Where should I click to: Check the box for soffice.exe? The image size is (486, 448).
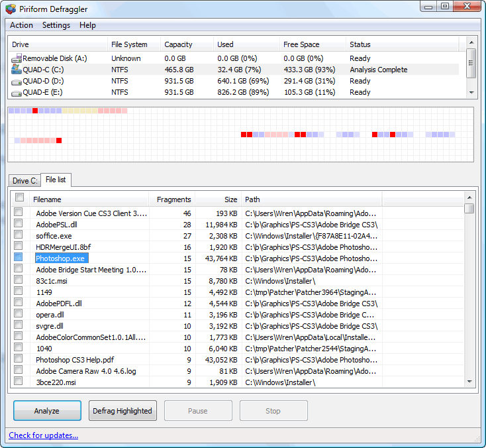(19, 234)
